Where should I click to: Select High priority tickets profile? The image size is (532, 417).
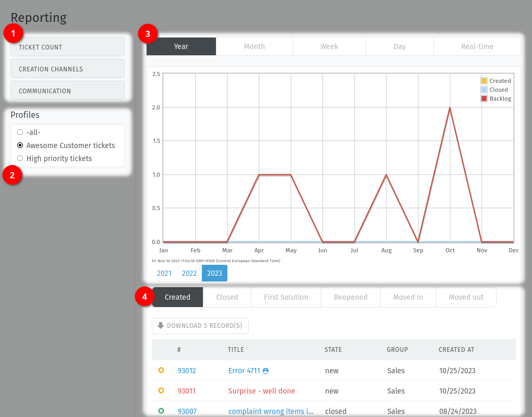[20, 158]
